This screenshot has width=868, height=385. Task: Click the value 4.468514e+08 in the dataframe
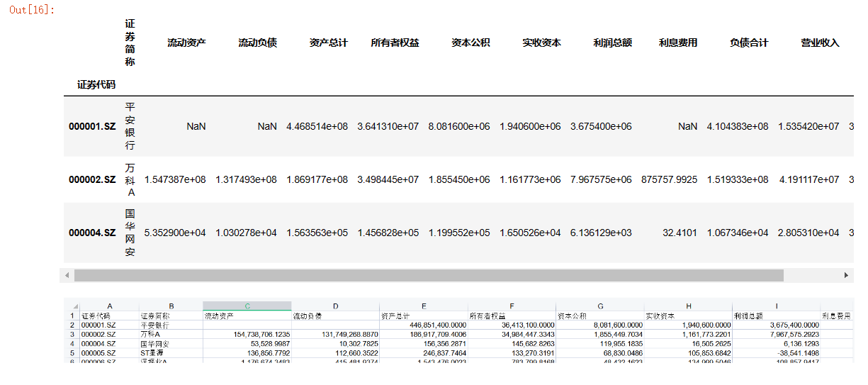coord(317,126)
